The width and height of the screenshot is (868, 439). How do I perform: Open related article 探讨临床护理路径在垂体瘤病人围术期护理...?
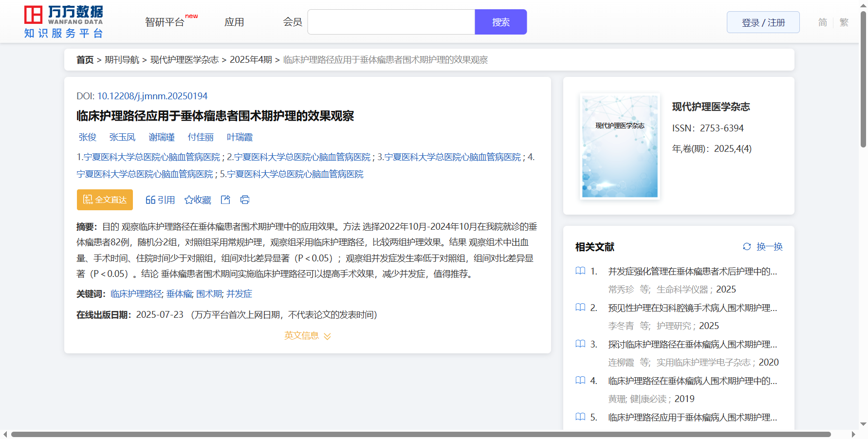(x=692, y=345)
